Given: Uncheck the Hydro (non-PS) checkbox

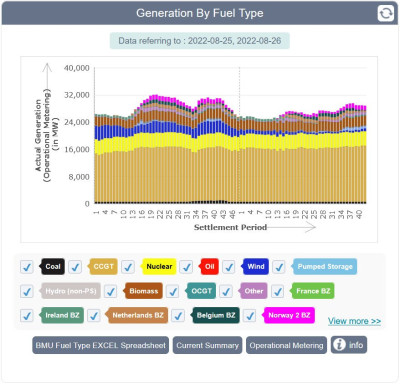Looking at the screenshot, I should (27, 291).
